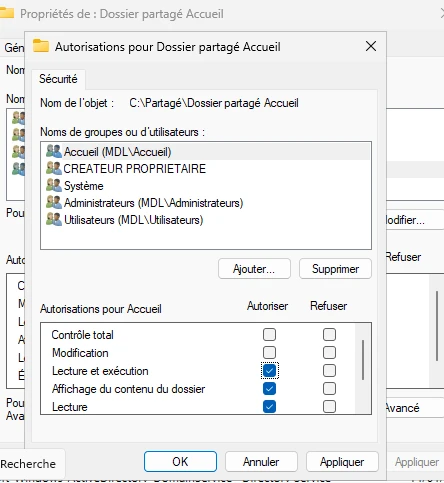This screenshot has width=444, height=483.
Task: Check Refuser for Affichage du contenu du dossier
Action: [329, 388]
